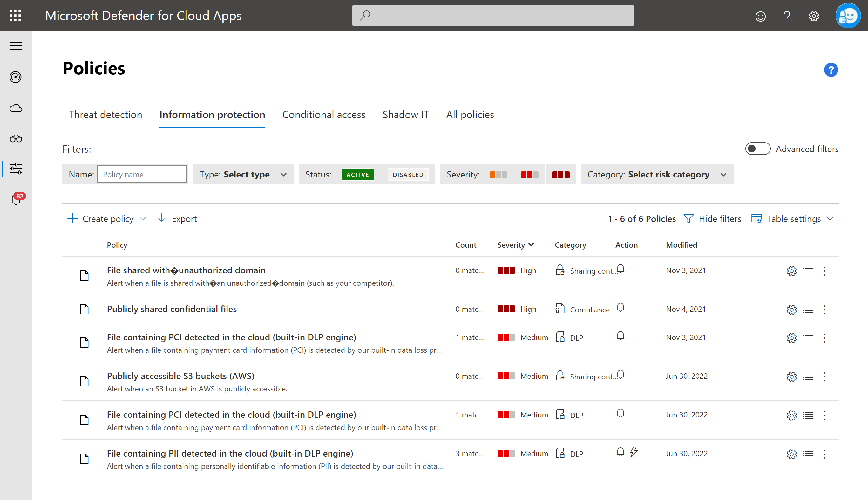Enable the Advanced filters toggle
Image resolution: width=868 pixels, height=500 pixels.
coord(758,149)
